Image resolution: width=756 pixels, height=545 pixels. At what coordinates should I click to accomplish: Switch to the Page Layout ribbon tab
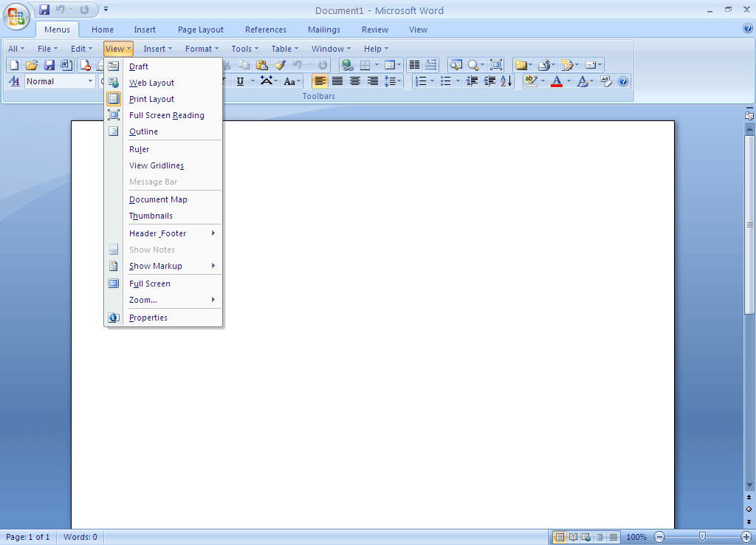[x=200, y=30]
